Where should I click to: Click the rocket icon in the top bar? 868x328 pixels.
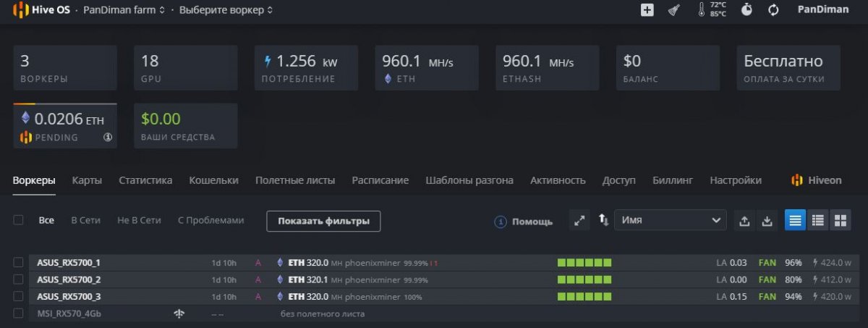tap(673, 10)
